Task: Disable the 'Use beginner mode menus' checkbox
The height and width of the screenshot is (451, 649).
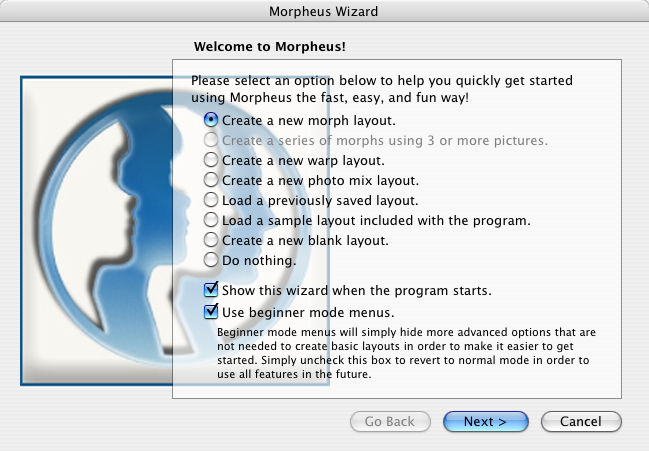Action: pyautogui.click(x=211, y=312)
